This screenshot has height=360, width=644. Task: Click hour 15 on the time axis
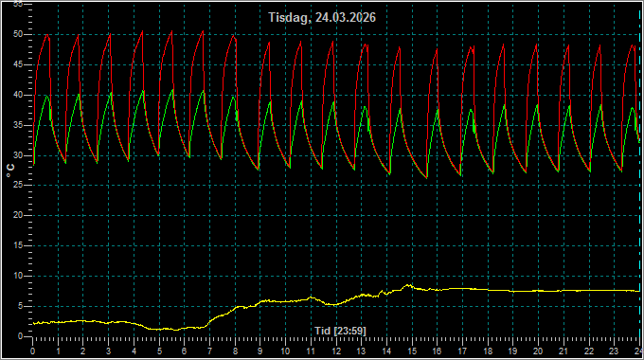pyautogui.click(x=412, y=351)
